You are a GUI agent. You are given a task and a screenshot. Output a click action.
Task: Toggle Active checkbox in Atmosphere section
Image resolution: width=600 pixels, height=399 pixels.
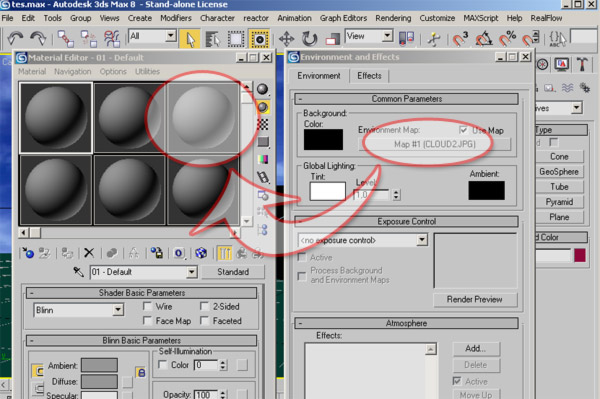pos(457,381)
